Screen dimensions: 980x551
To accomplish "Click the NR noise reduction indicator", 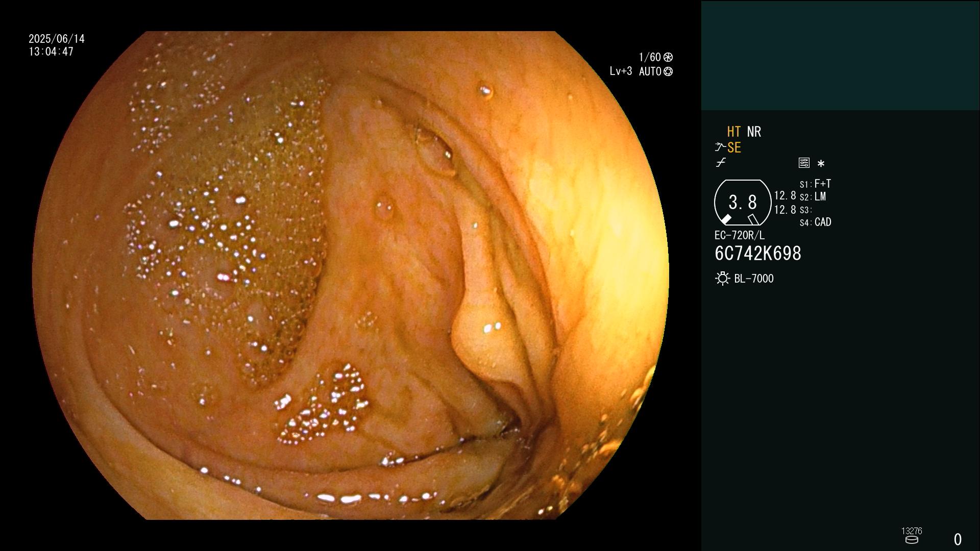I will (754, 132).
